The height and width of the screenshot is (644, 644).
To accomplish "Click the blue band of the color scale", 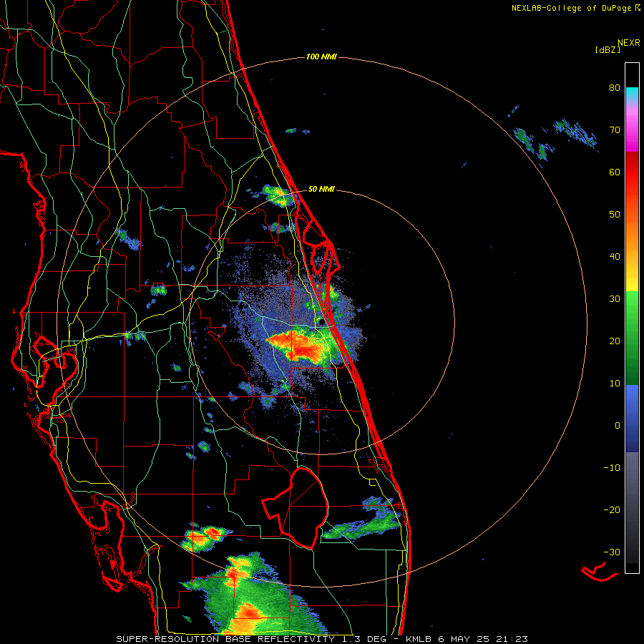I will 632,419.
